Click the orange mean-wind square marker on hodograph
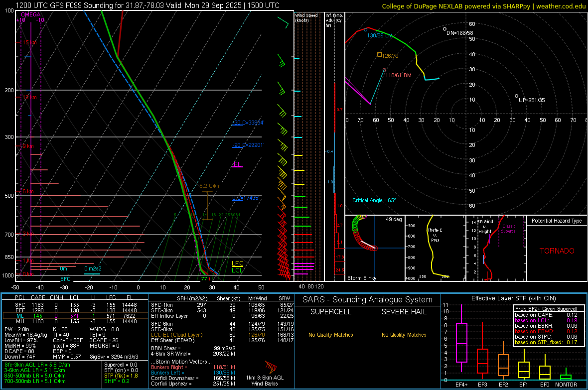 pyautogui.click(x=380, y=54)
